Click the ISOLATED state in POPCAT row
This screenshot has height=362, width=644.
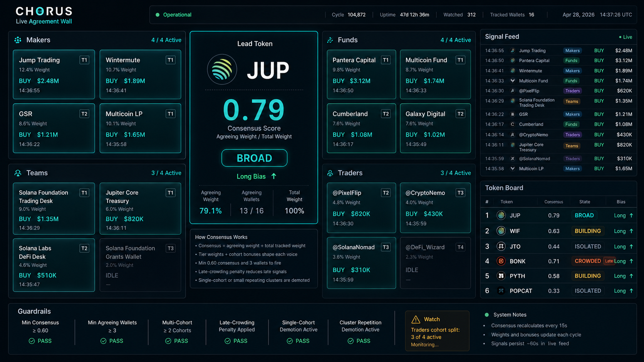588,291
